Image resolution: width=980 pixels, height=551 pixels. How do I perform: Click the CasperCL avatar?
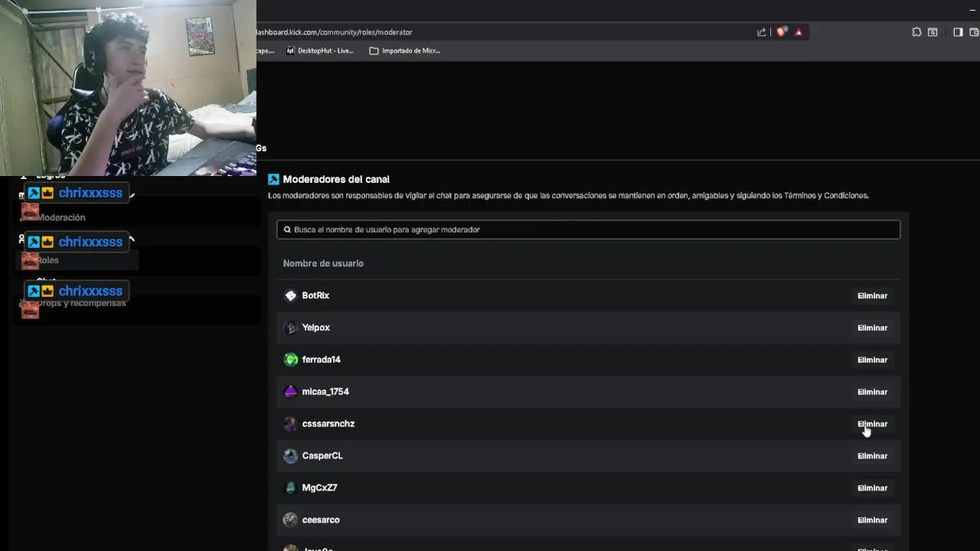(290, 456)
